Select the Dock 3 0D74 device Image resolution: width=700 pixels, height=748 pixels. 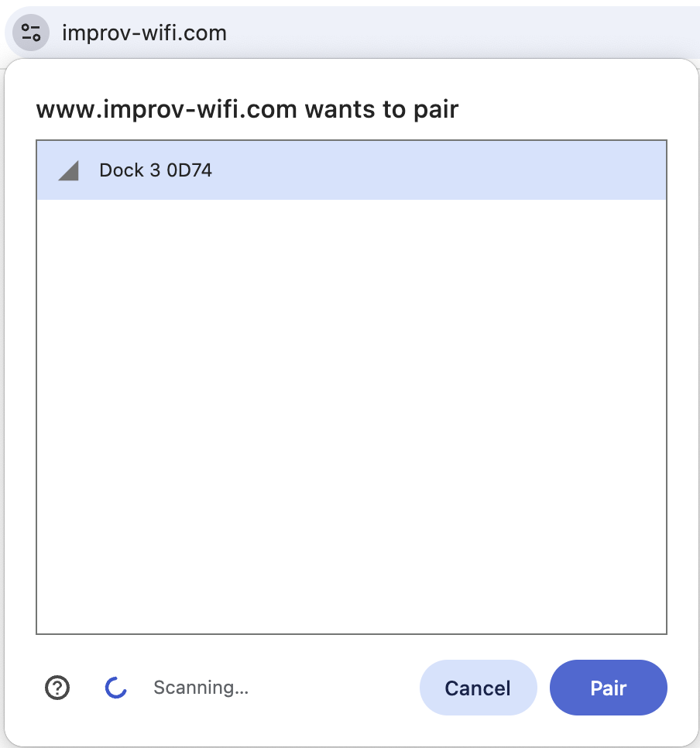click(x=352, y=170)
